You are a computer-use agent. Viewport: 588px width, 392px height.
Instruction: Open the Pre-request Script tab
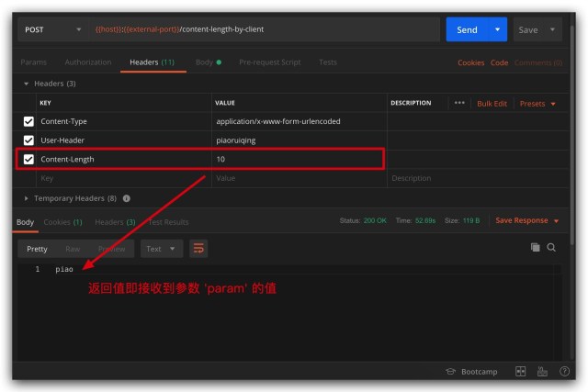tap(270, 62)
